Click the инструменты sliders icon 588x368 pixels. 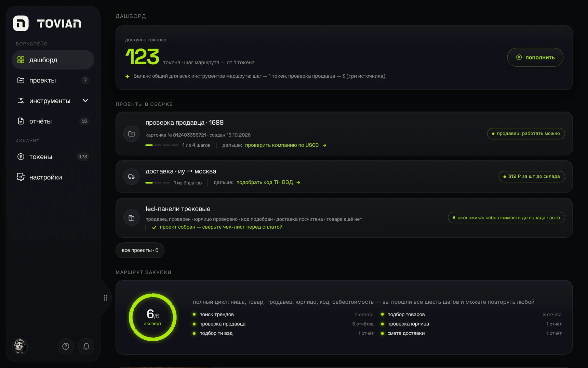pyautogui.click(x=21, y=101)
